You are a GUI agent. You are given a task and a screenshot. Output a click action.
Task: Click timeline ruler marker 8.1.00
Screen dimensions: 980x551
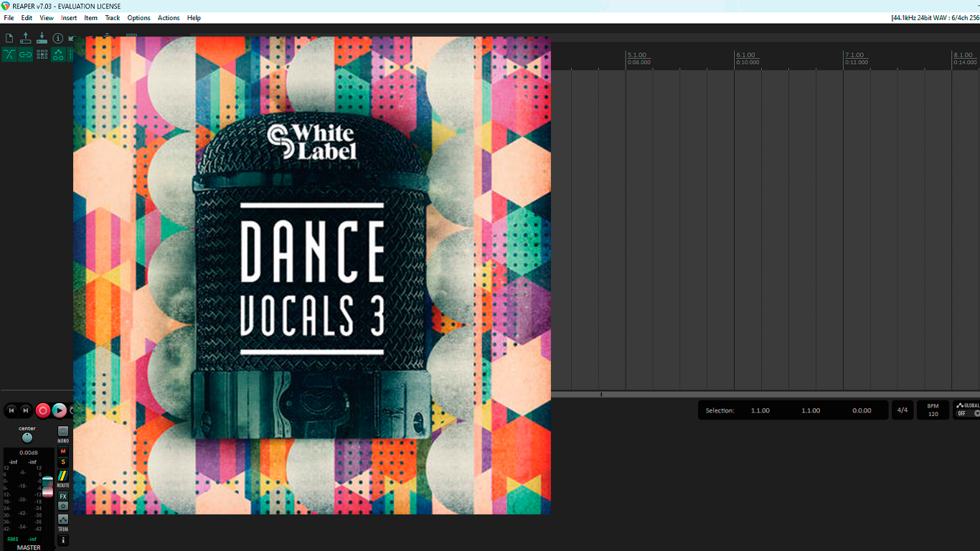(x=963, y=55)
